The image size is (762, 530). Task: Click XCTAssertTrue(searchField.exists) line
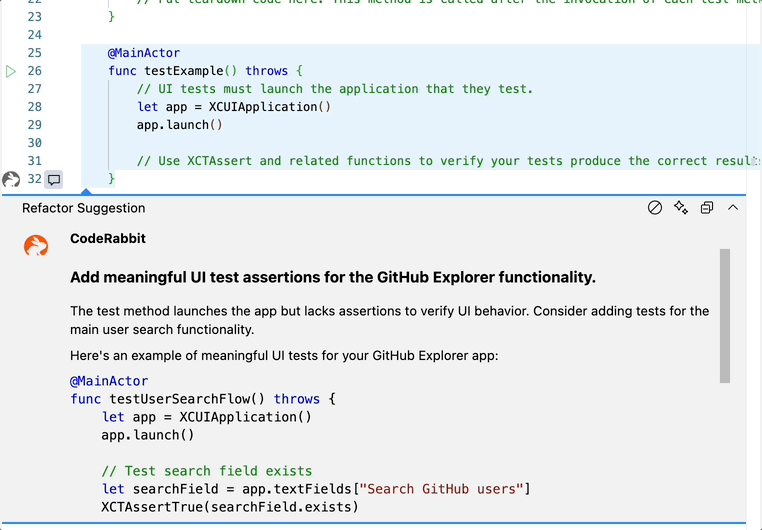(x=230, y=507)
